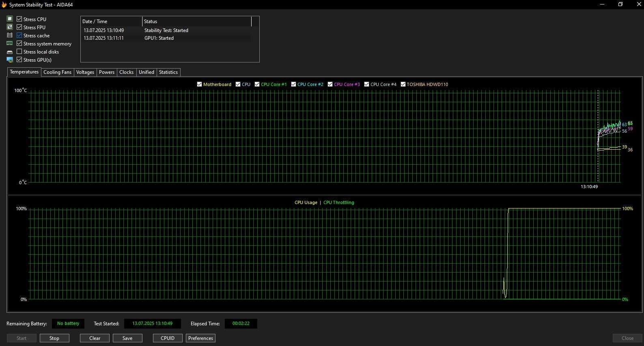This screenshot has height=346, width=644.
Task: Toggle the CPU Core #4 legend checkbox
Action: pyautogui.click(x=366, y=84)
